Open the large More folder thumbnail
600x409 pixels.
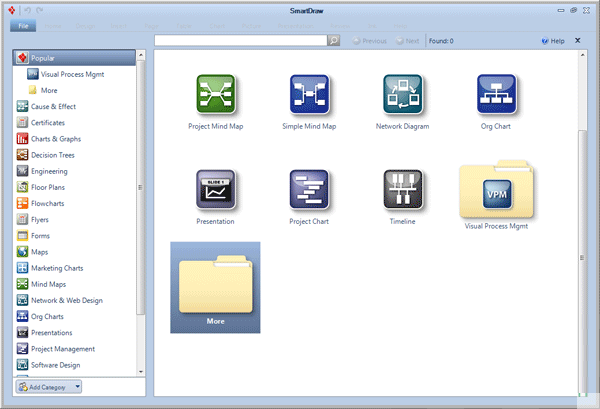(x=215, y=286)
